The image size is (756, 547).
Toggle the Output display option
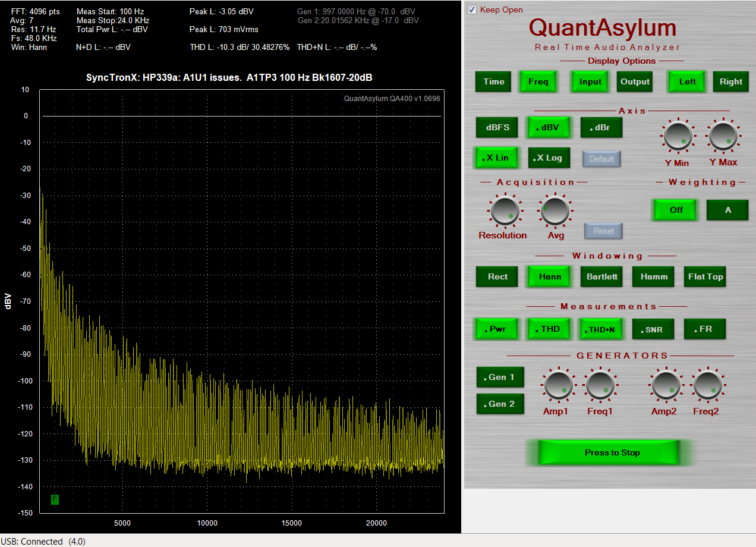pyautogui.click(x=635, y=82)
